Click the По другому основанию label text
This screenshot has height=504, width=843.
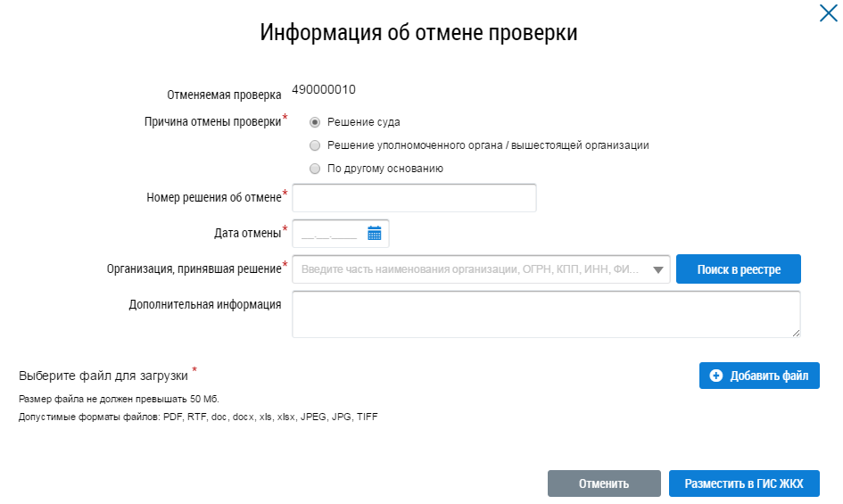[x=385, y=169]
